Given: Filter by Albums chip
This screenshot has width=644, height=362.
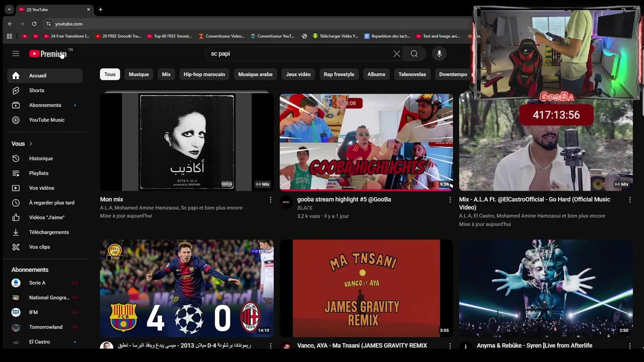Looking at the screenshot, I should click(x=376, y=74).
